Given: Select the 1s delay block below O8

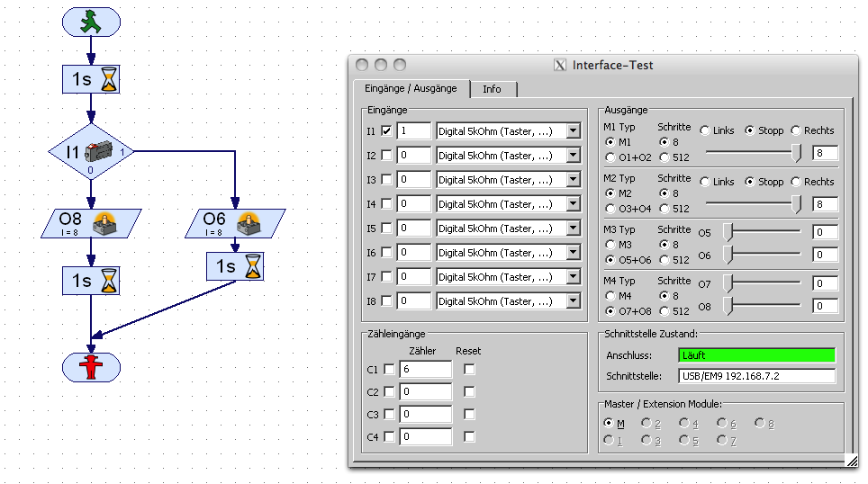Looking at the screenshot, I should [91, 281].
